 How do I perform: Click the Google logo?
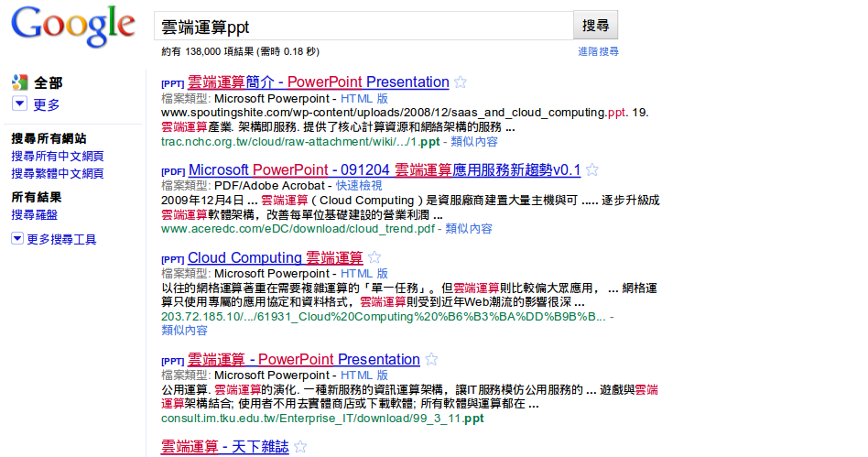72,27
